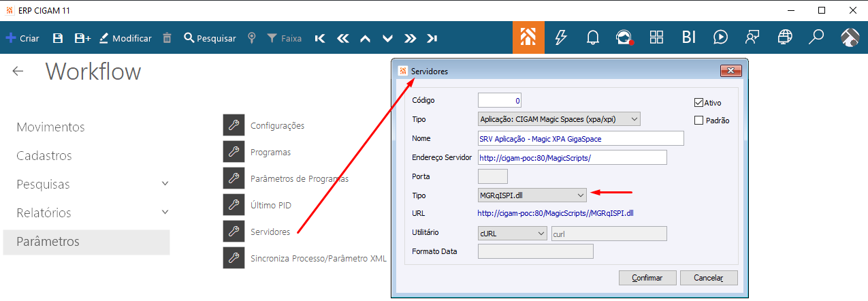Click the Nome text field
868x301 pixels.
(581, 138)
